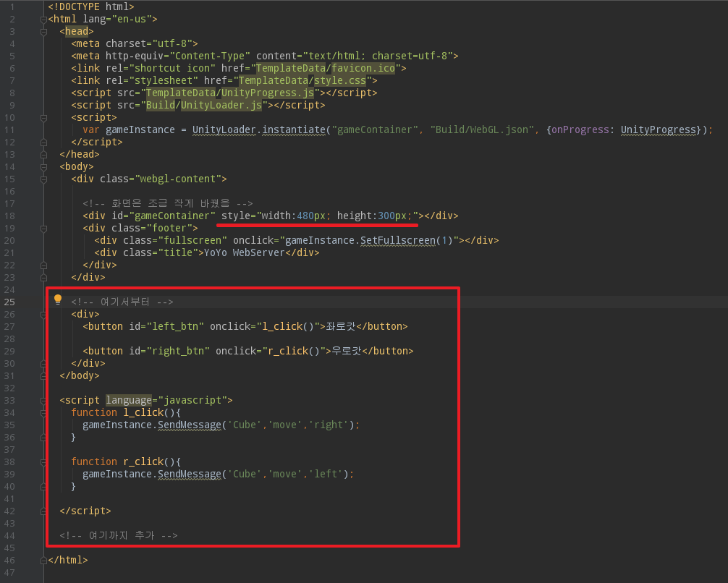This screenshot has width=728, height=583.
Task: Click the onProgress property key
Action: click(x=580, y=130)
